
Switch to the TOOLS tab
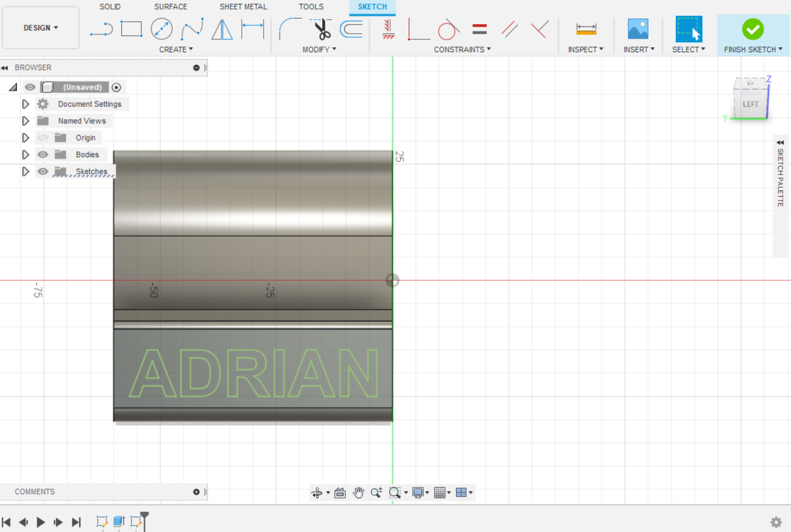pyautogui.click(x=311, y=7)
